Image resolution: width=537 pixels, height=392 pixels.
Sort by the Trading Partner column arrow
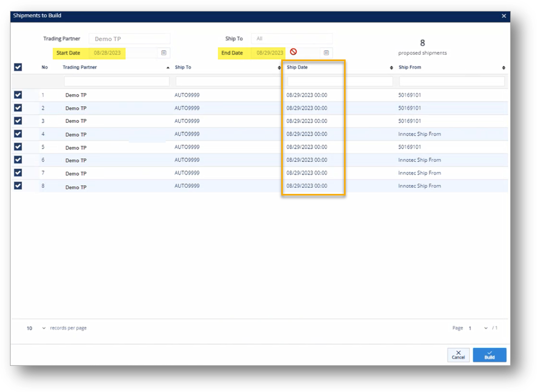tap(168, 68)
